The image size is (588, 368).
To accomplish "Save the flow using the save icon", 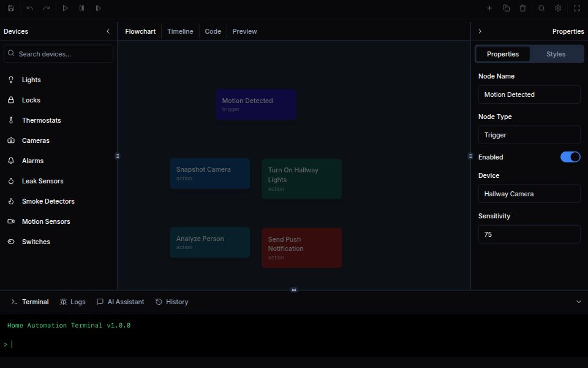I will [x=9, y=8].
